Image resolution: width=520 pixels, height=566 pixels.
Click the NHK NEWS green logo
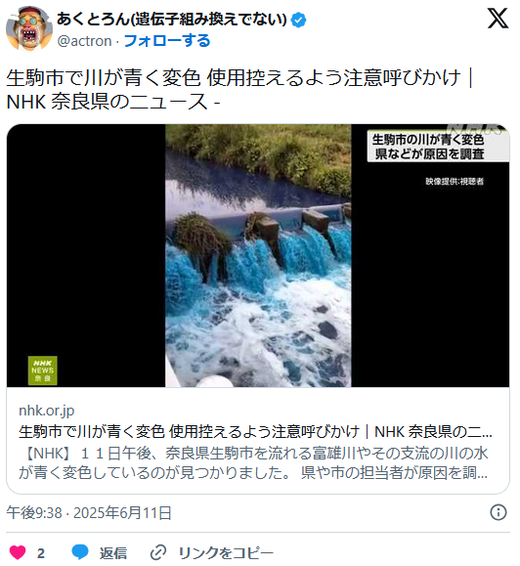tap(43, 370)
